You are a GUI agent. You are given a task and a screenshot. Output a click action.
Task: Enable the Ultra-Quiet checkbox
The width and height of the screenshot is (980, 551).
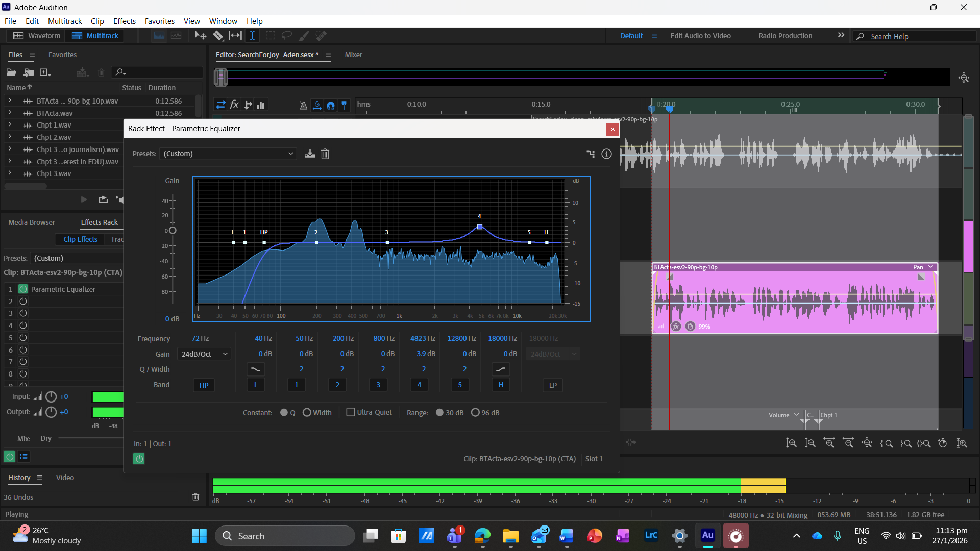pyautogui.click(x=351, y=412)
